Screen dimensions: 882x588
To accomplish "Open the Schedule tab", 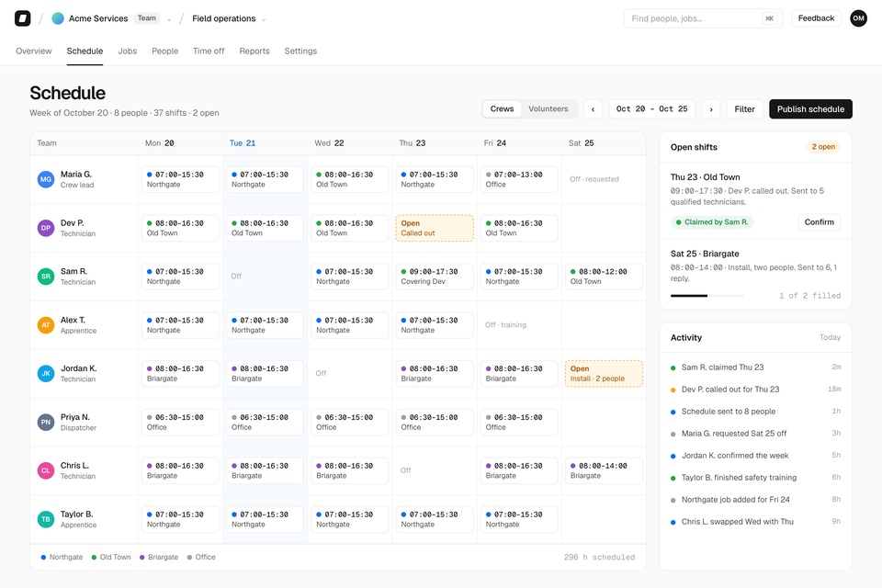I will pos(85,51).
